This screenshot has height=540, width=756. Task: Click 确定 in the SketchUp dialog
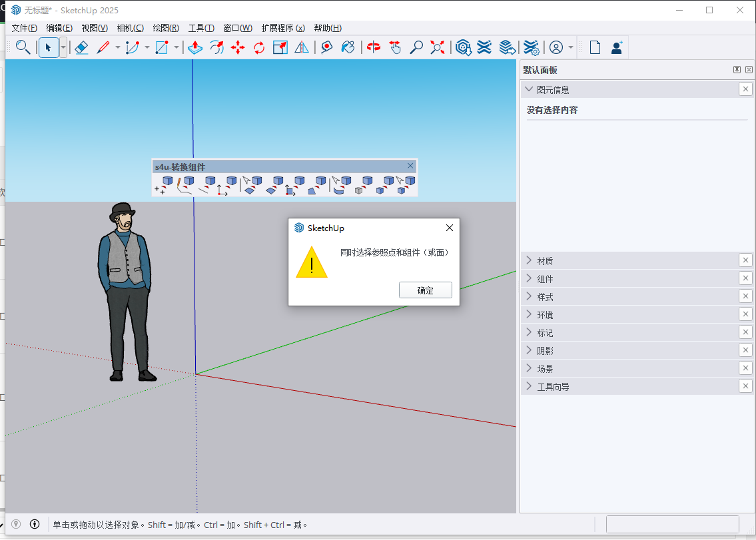[425, 290]
